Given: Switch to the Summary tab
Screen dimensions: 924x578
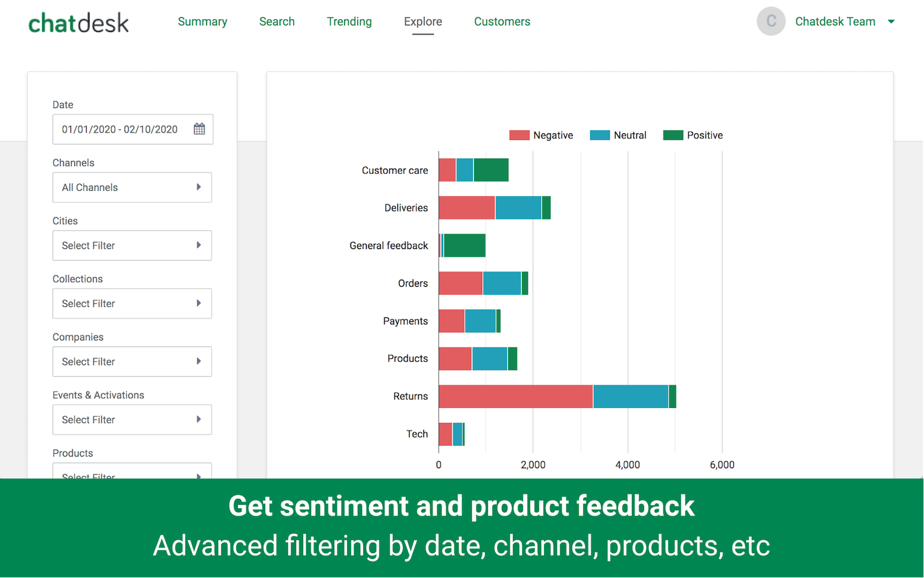Looking at the screenshot, I should pos(202,21).
